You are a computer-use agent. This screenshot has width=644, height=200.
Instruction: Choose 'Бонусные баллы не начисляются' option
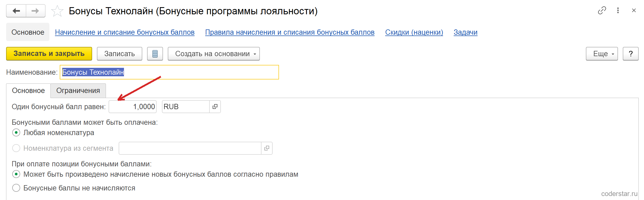click(16, 188)
